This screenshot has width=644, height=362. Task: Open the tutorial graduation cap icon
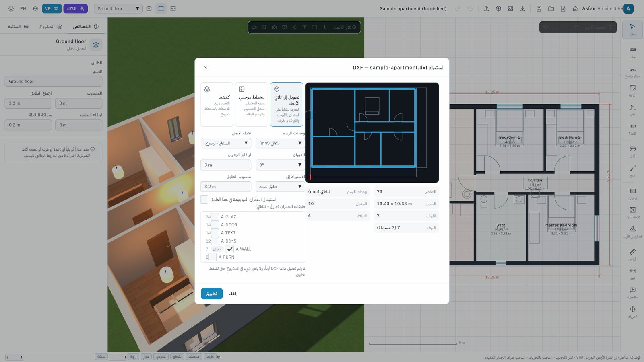[35, 8]
